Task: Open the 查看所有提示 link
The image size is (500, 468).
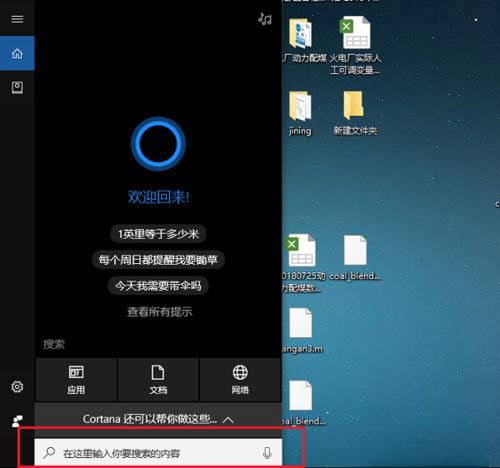Action: [160, 312]
